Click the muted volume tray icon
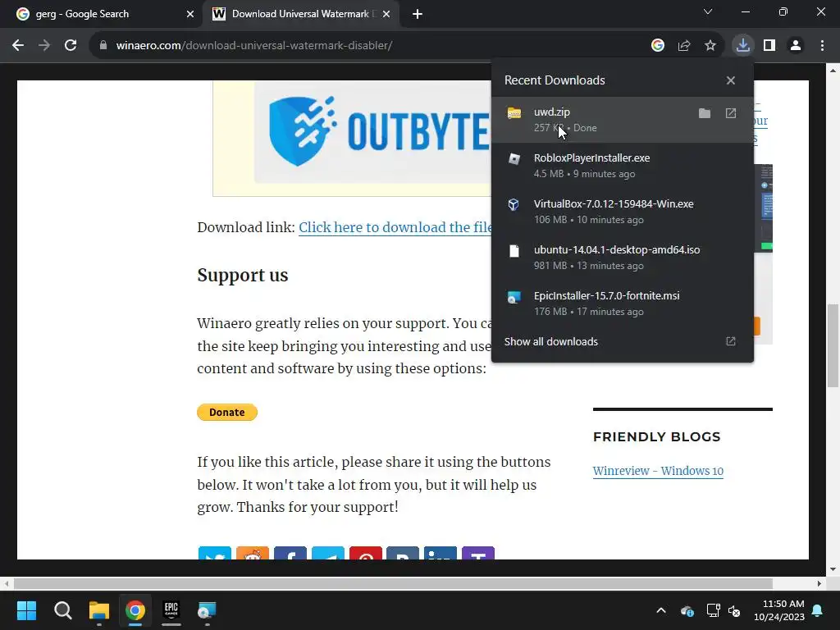Viewport: 840px width, 630px height. point(734,610)
